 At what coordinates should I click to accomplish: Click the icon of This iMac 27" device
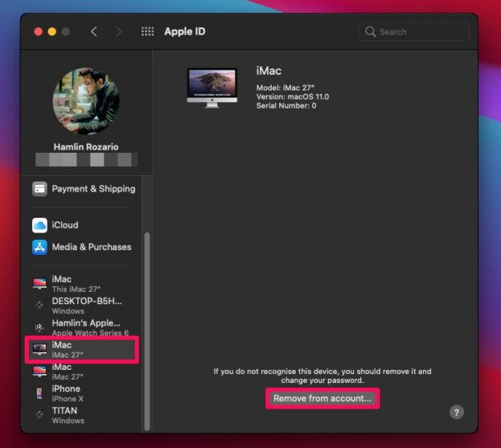coord(39,284)
